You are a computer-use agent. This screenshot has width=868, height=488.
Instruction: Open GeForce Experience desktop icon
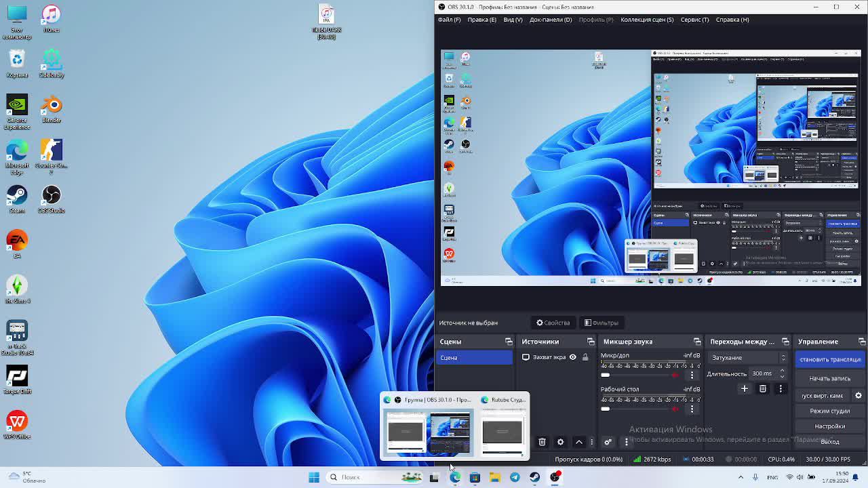coord(17,112)
